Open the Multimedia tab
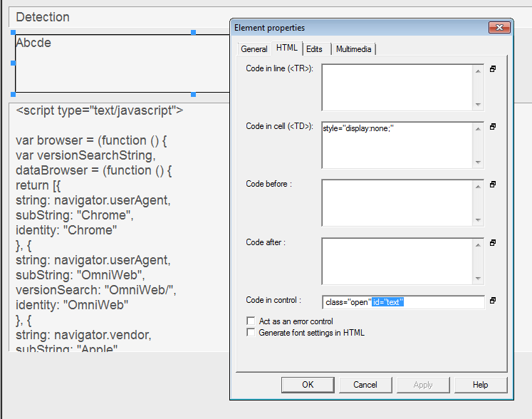 tap(353, 49)
